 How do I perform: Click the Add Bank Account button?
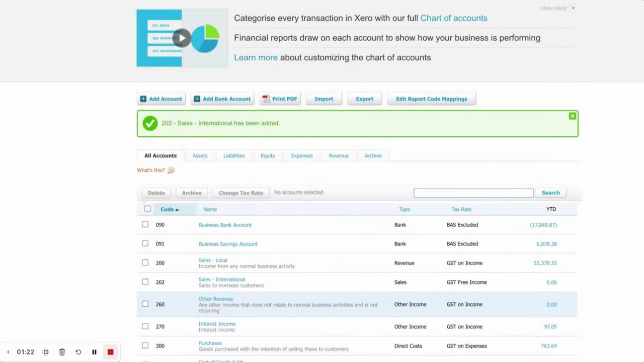(222, 99)
